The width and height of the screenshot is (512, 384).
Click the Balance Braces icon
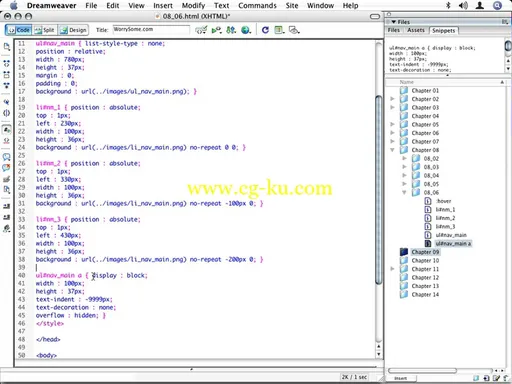tap(6, 113)
